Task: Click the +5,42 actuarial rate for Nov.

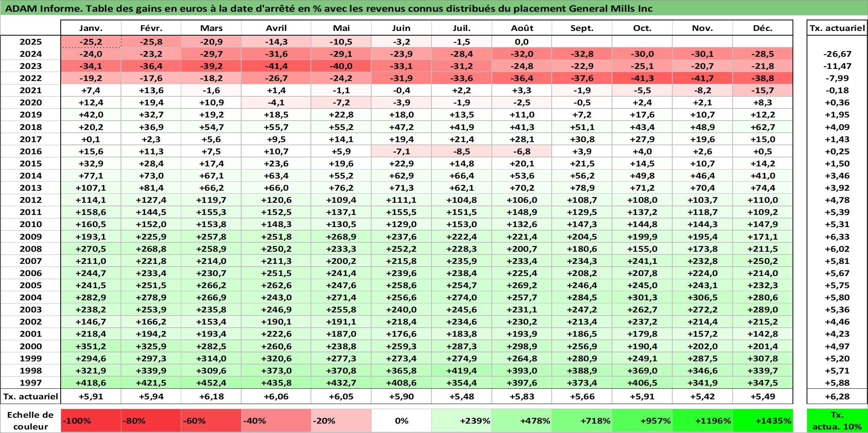Action: (x=702, y=397)
